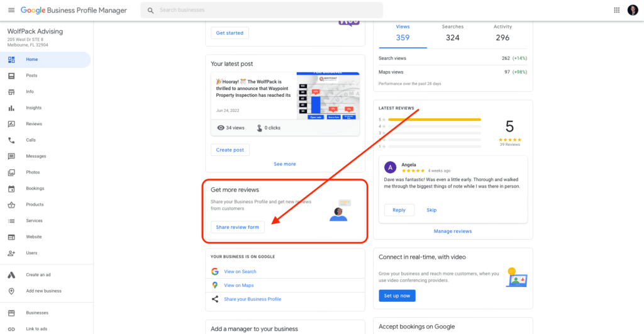The image size is (644, 334).
Task: Open the Google apps grid
Action: [x=616, y=10]
